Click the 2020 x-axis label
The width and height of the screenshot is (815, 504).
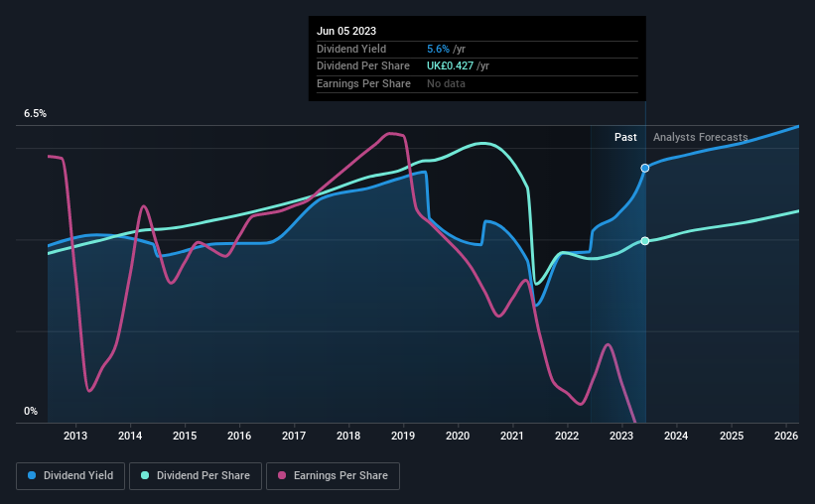tap(458, 436)
